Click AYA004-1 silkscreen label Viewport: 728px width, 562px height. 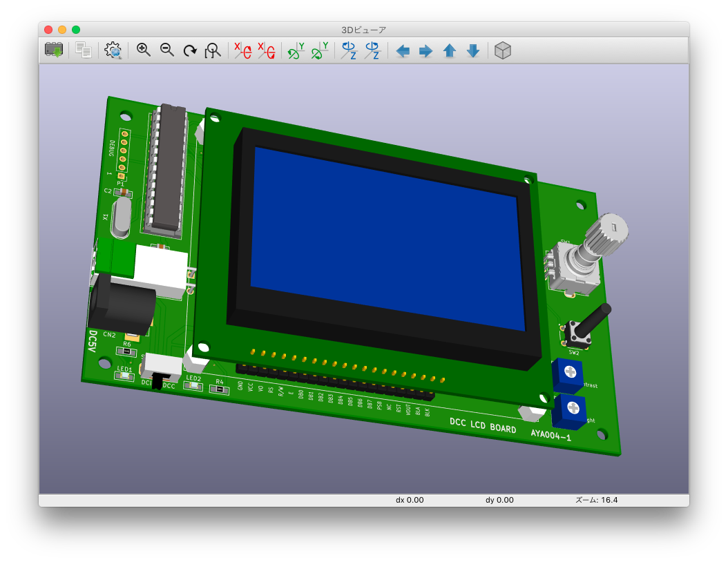click(x=551, y=435)
